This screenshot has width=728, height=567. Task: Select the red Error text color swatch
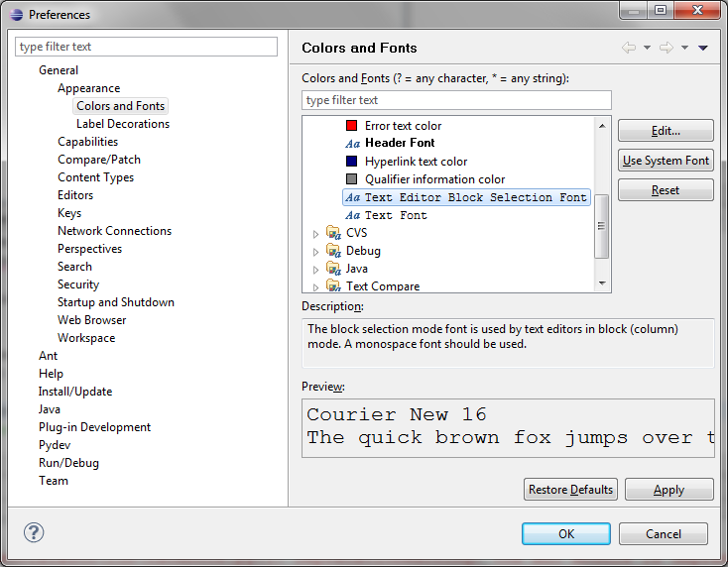[x=351, y=125]
